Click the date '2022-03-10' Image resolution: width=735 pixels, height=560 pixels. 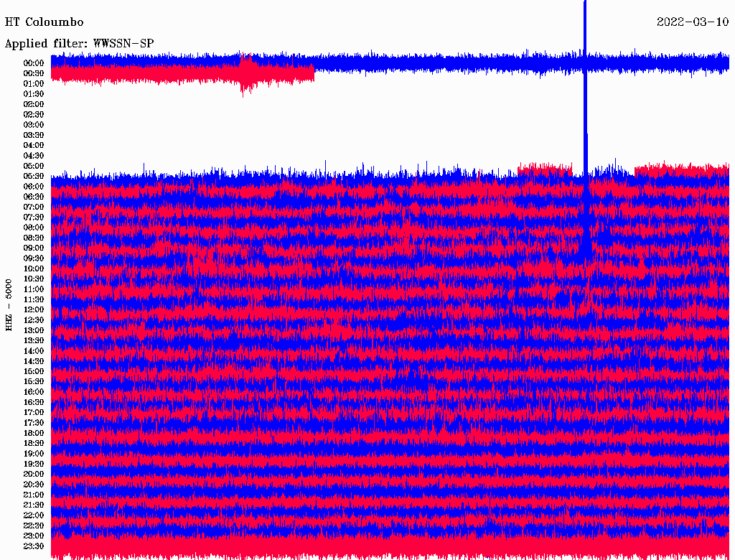(x=693, y=22)
